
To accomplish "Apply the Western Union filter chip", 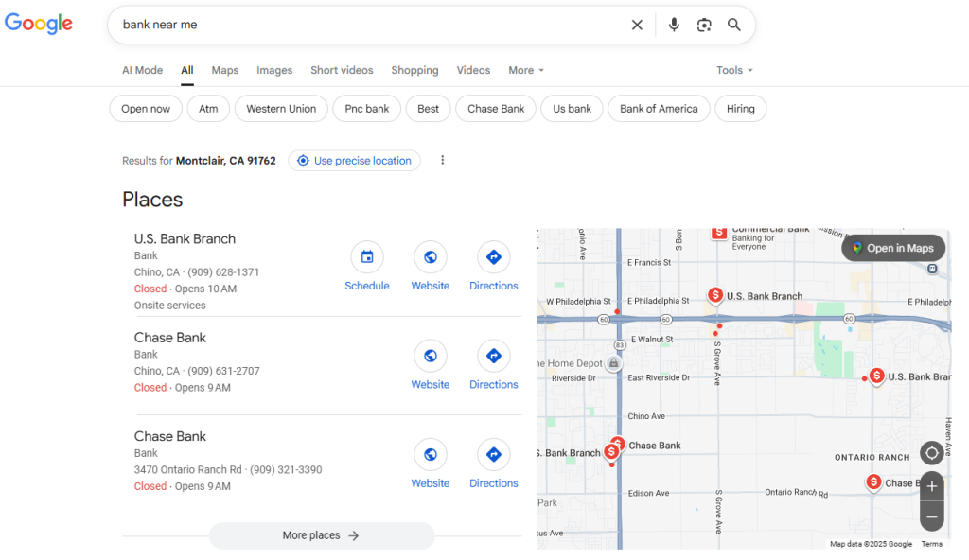I will [x=281, y=109].
